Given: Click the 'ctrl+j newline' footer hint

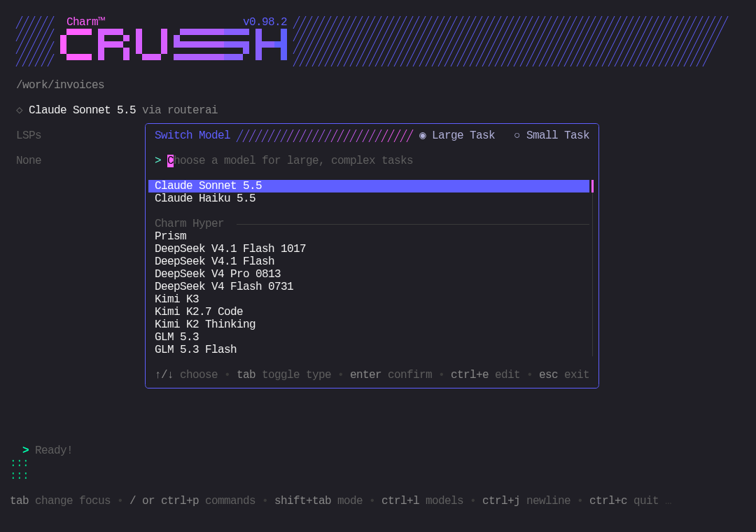Looking at the screenshot, I should (526, 500).
